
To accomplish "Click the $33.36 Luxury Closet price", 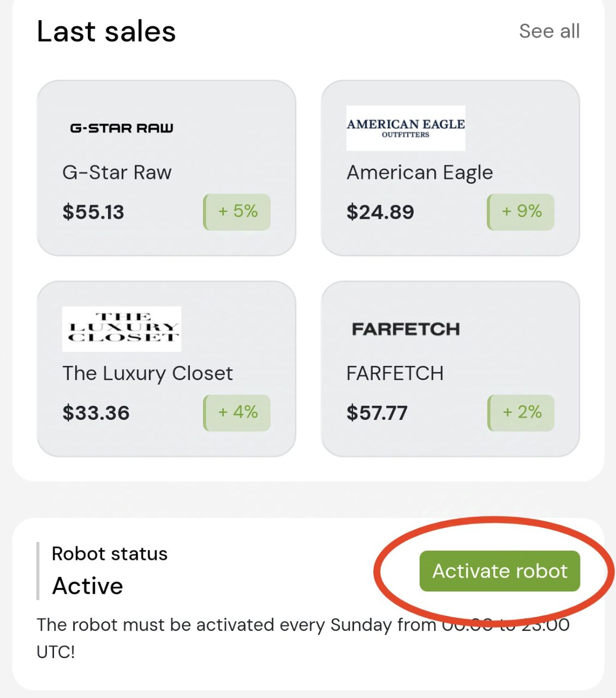I will tap(96, 413).
